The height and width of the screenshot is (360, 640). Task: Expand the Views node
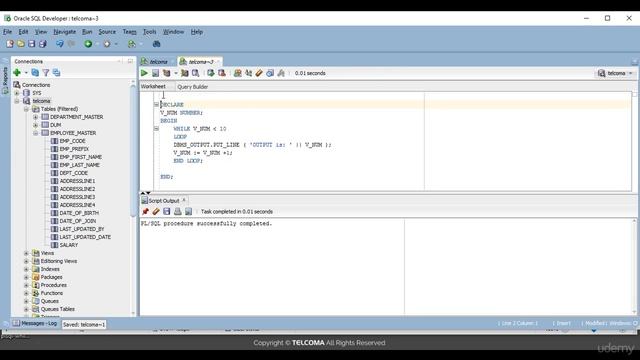(x=26, y=253)
